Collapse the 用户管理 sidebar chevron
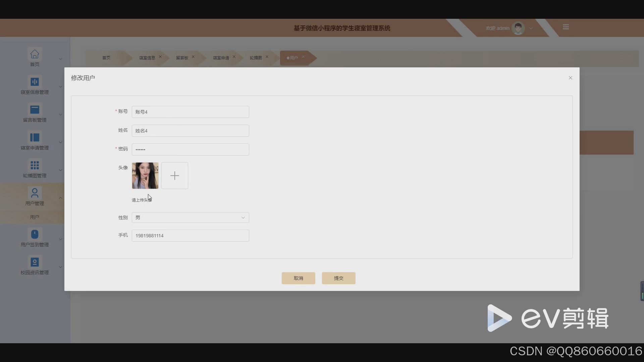644x362 pixels. point(60,198)
